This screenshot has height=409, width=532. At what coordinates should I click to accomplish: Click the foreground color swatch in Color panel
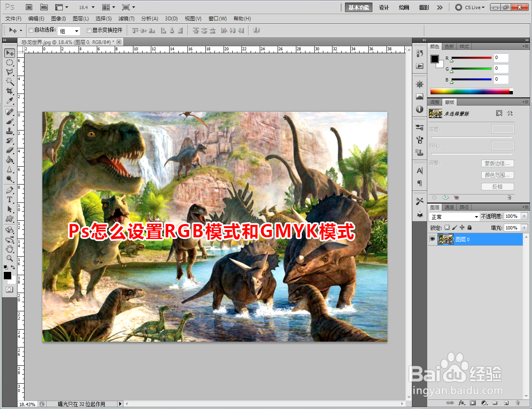435,59
